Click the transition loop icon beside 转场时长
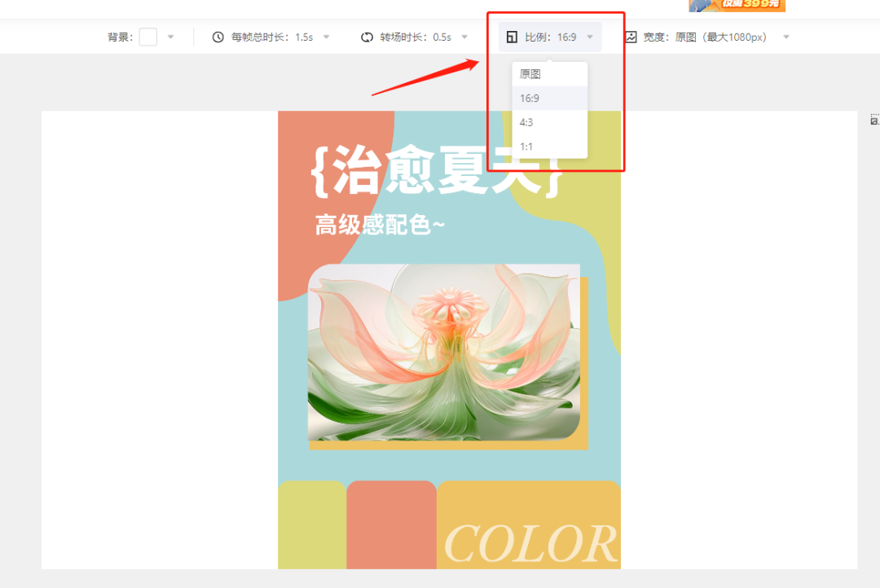 (367, 37)
